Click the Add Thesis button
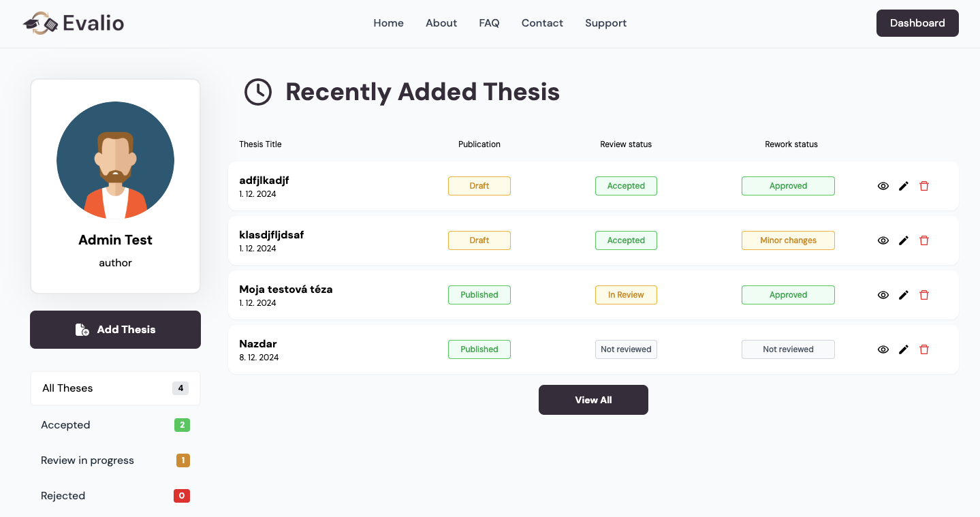 coord(115,330)
